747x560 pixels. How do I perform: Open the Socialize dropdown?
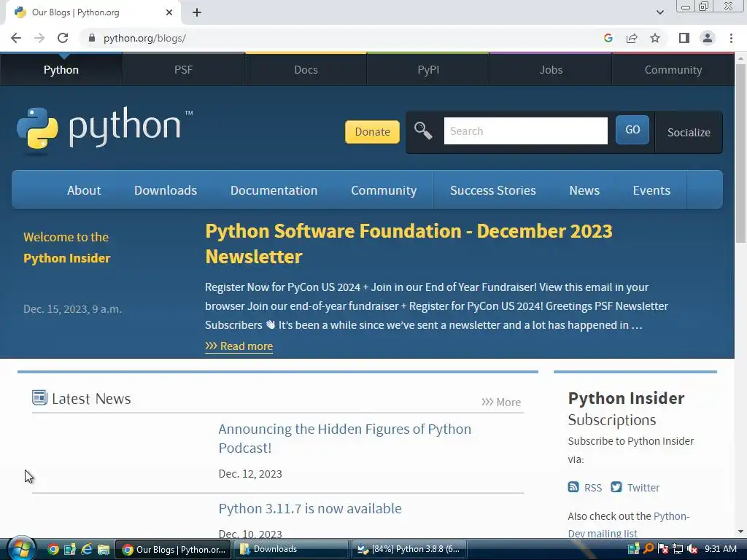click(689, 132)
